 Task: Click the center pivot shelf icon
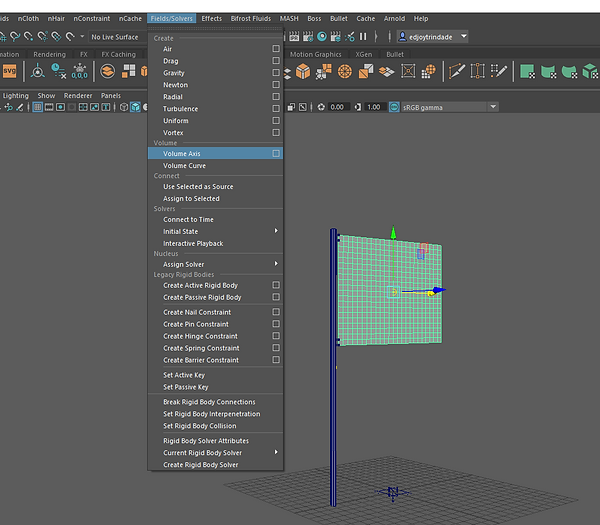(x=38, y=71)
